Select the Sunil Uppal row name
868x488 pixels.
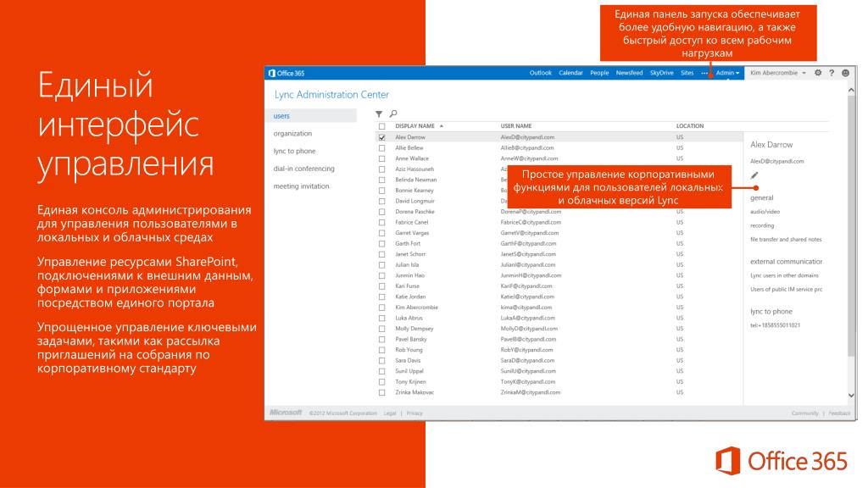[x=409, y=371]
